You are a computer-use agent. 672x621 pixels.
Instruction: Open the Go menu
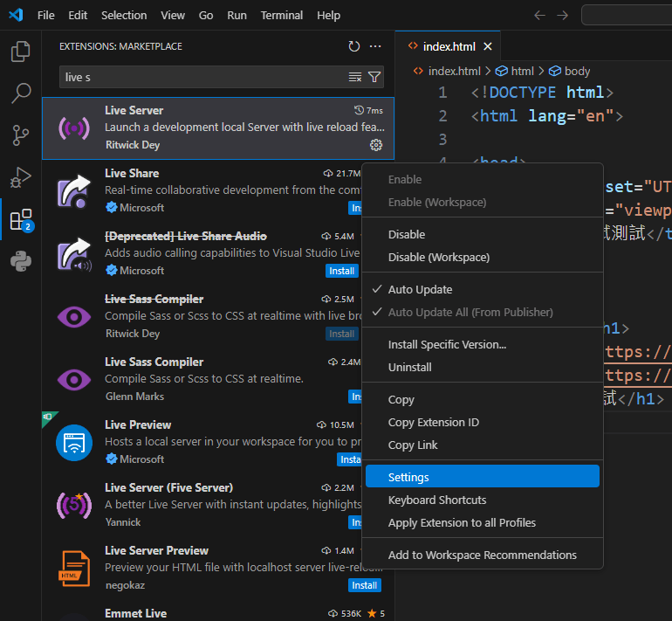coord(206,16)
